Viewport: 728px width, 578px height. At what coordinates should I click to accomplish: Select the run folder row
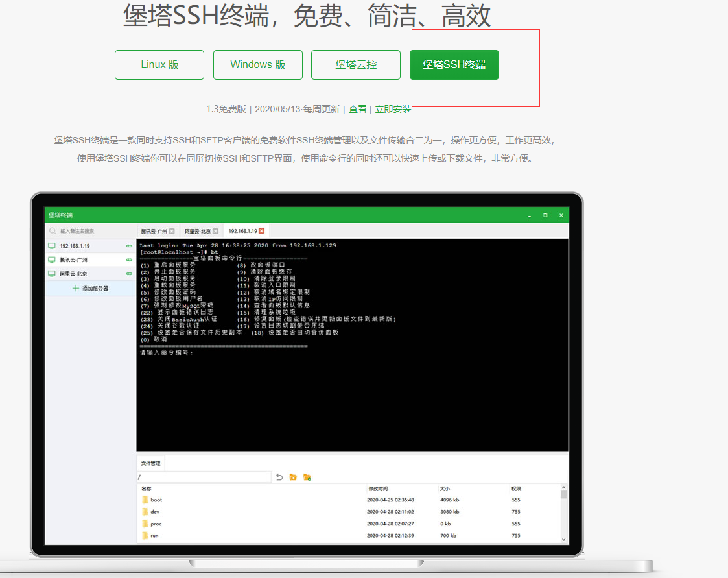[349, 536]
